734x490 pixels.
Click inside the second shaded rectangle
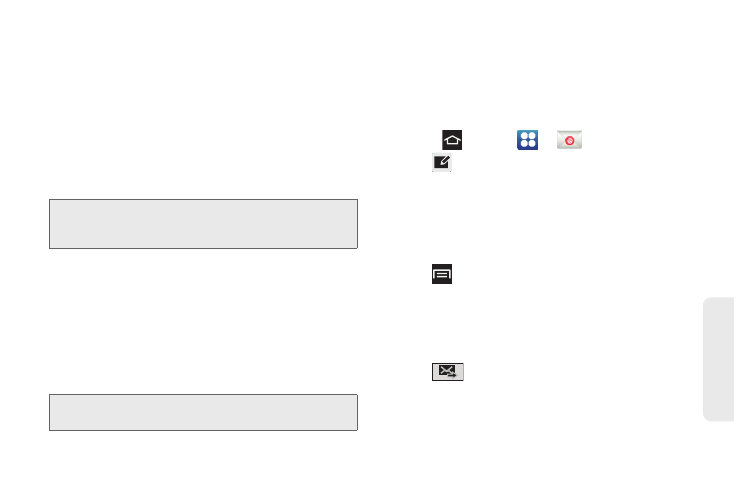[x=203, y=412]
